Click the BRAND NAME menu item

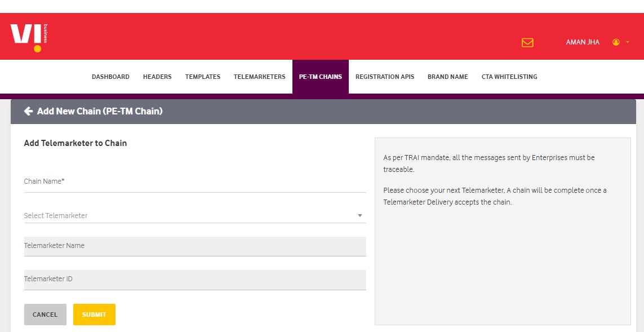pos(447,77)
